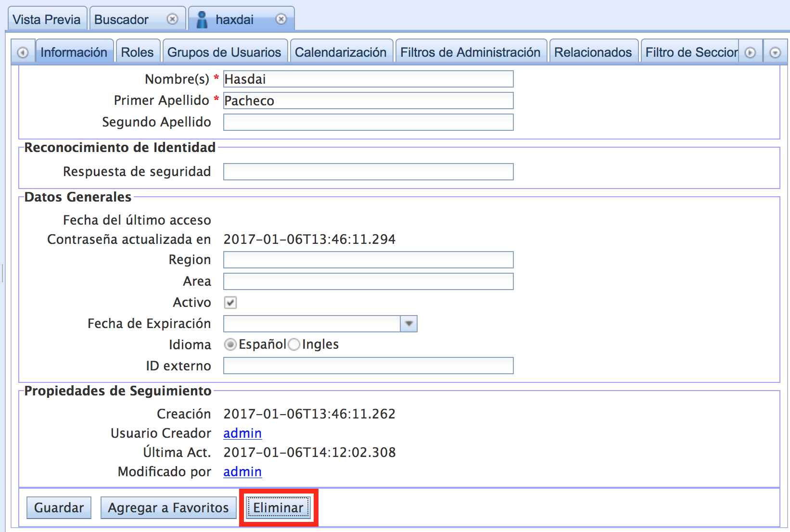The width and height of the screenshot is (790, 532).
Task: Click the Guardar button
Action: pyautogui.click(x=59, y=508)
